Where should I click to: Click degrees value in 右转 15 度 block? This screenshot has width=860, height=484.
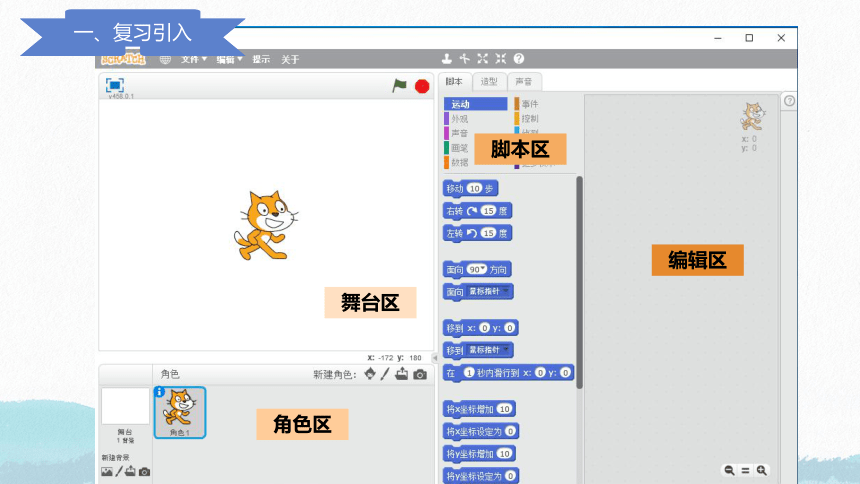pyautogui.click(x=489, y=211)
